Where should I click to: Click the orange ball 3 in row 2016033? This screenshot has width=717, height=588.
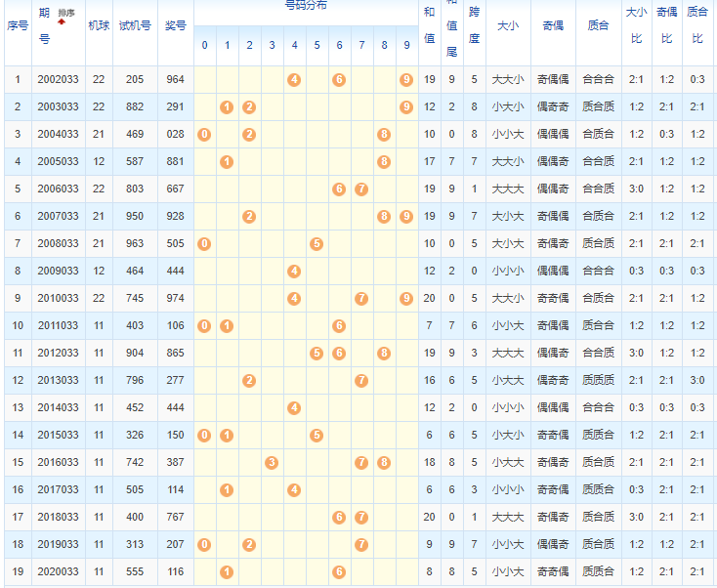pyautogui.click(x=272, y=462)
